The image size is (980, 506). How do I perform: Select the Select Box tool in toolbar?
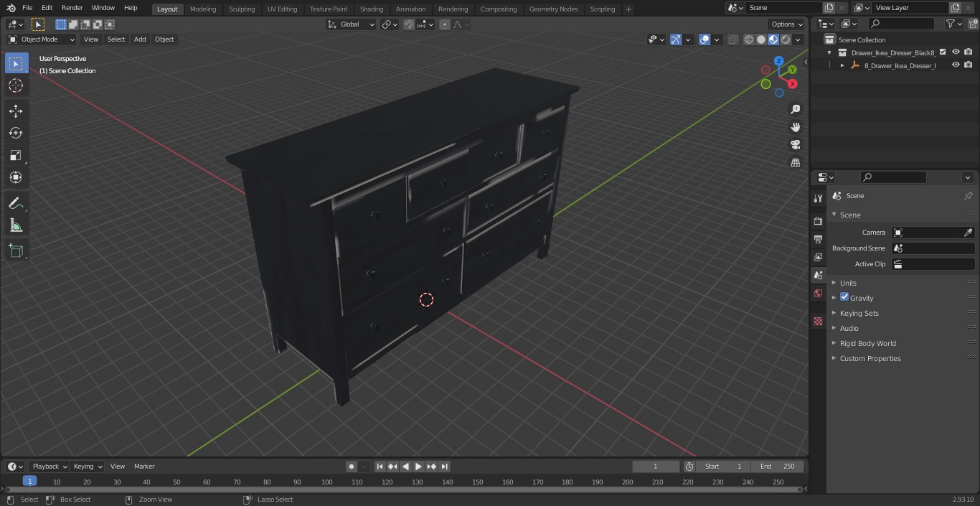pos(16,63)
